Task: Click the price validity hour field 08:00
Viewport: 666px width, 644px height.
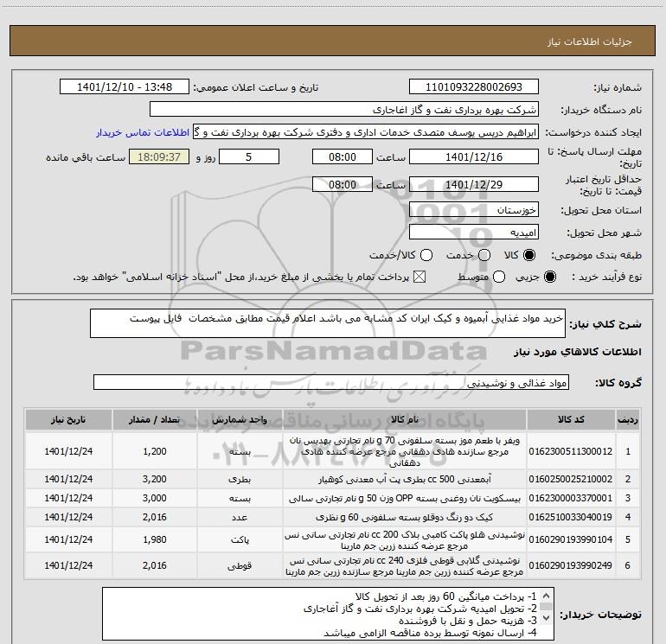Action: 343,185
